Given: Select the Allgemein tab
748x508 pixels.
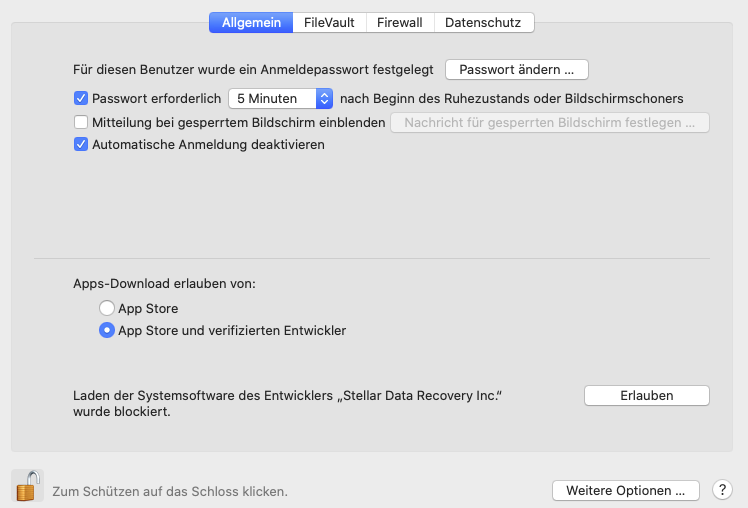Looking at the screenshot, I should point(251,22).
